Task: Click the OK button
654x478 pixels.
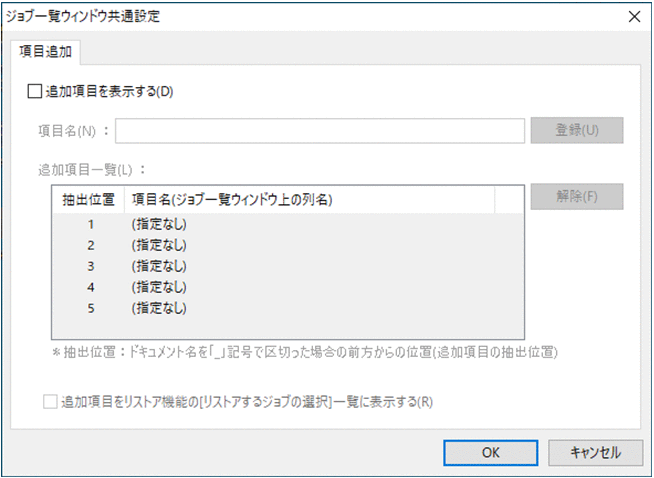Action: coord(490,452)
